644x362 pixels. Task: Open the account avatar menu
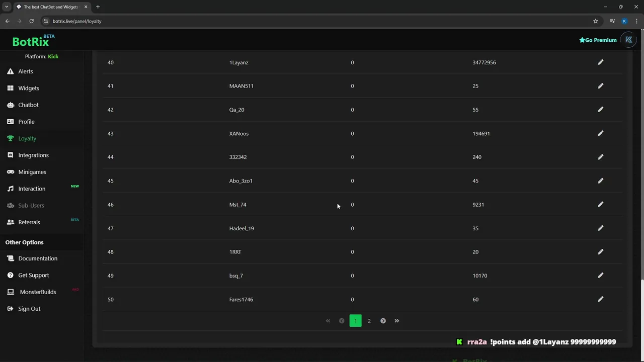tap(629, 40)
